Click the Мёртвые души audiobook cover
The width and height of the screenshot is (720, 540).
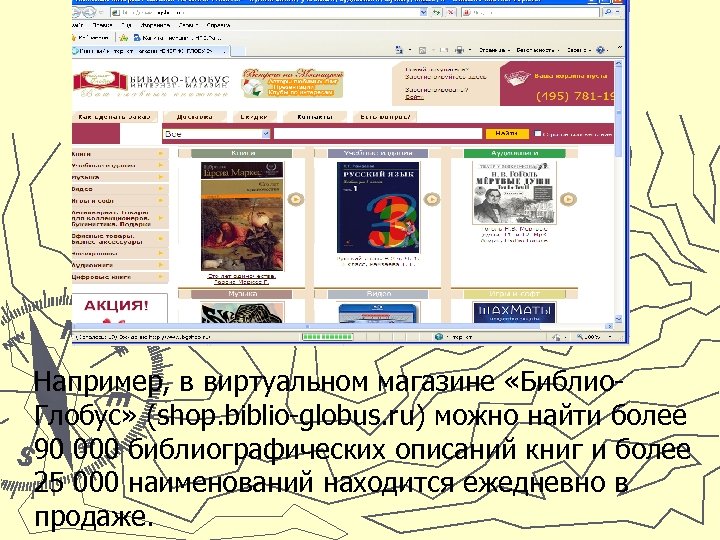(x=514, y=193)
